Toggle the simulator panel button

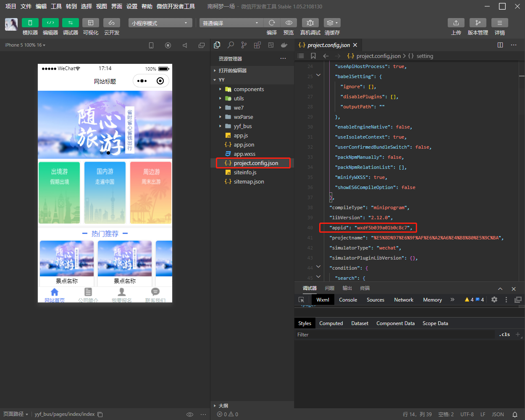pyautogui.click(x=30, y=23)
